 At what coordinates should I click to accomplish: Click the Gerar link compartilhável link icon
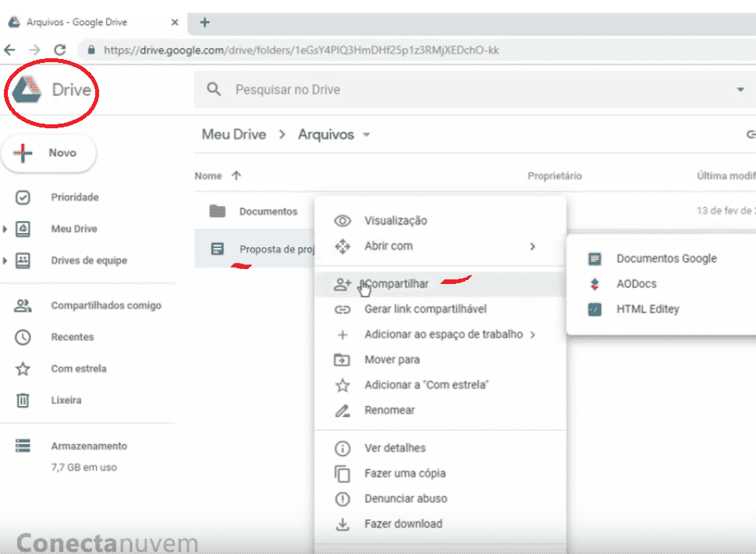click(342, 309)
